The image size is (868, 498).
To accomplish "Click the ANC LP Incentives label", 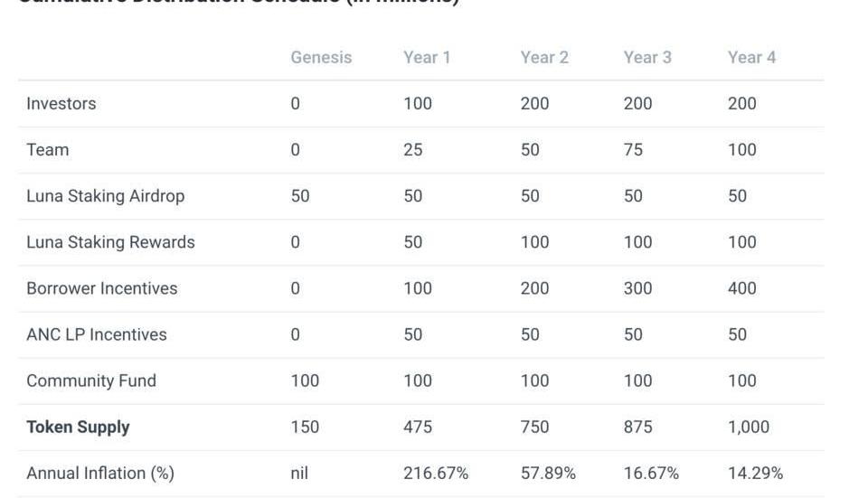I will [97, 334].
